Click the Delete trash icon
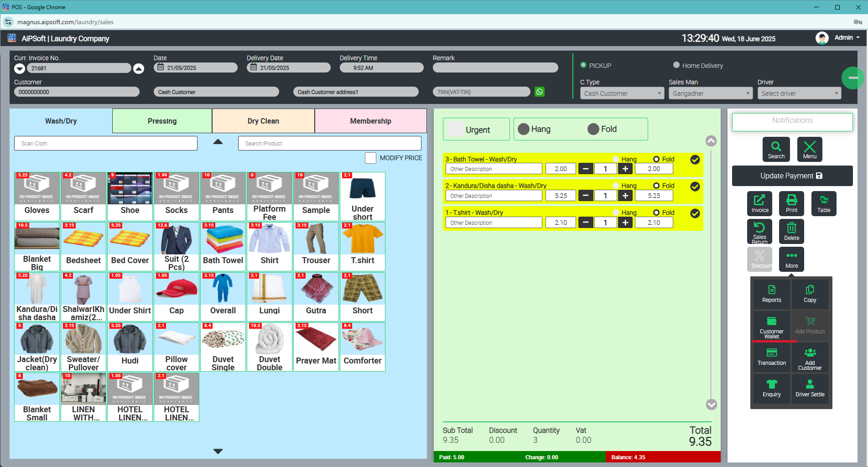Screen dimensions: 868x467 pos(791,232)
